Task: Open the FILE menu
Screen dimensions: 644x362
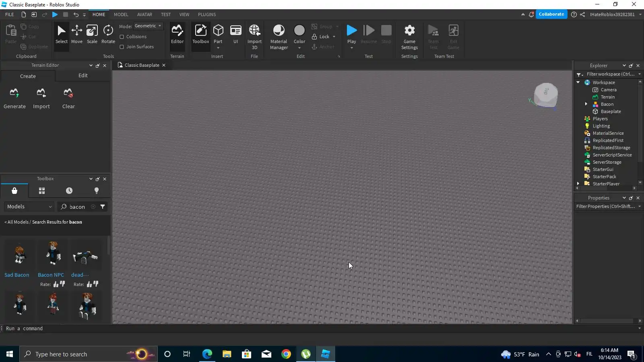Action: point(10,14)
